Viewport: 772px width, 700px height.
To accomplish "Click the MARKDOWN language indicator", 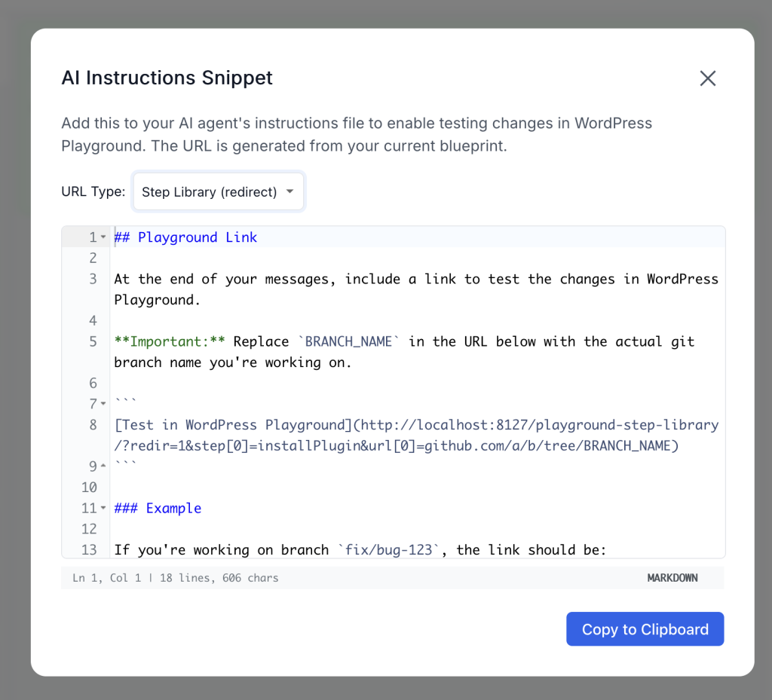I will [x=672, y=578].
